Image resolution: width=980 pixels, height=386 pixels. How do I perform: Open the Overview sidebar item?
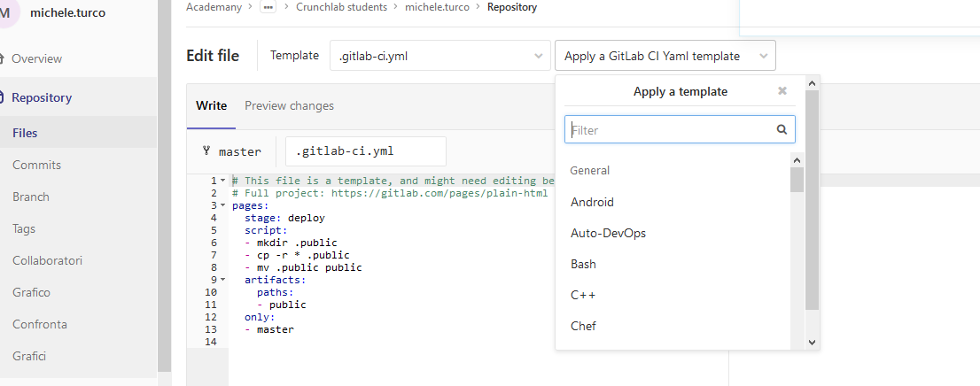(37, 58)
